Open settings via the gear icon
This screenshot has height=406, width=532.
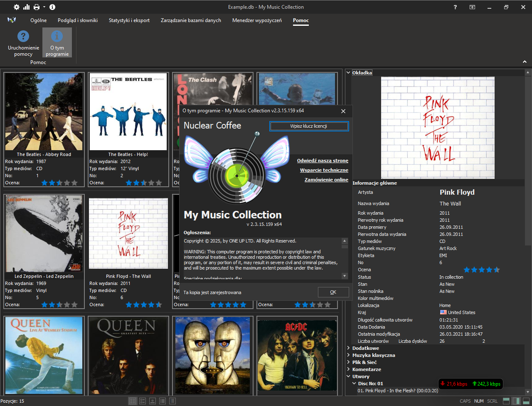[x=17, y=7]
